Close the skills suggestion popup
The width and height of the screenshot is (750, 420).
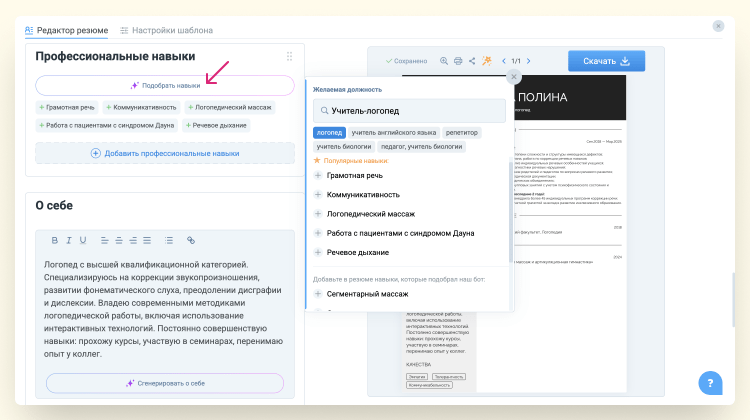coord(514,77)
